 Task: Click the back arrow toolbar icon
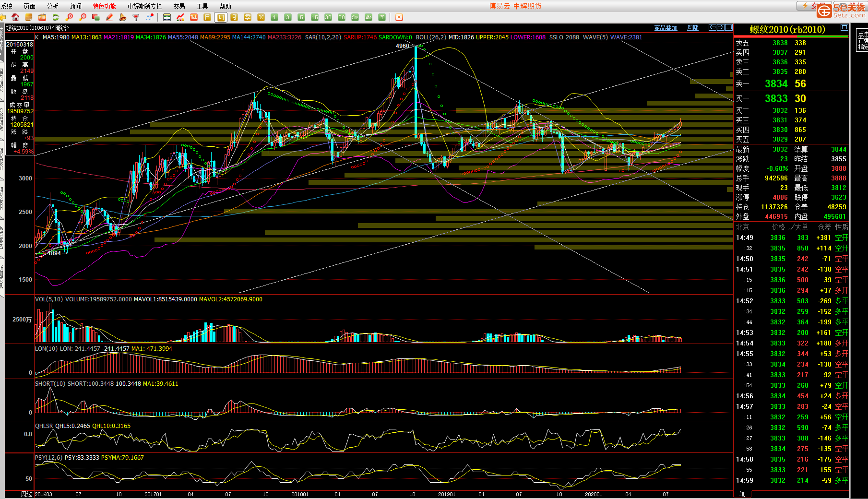(2, 17)
